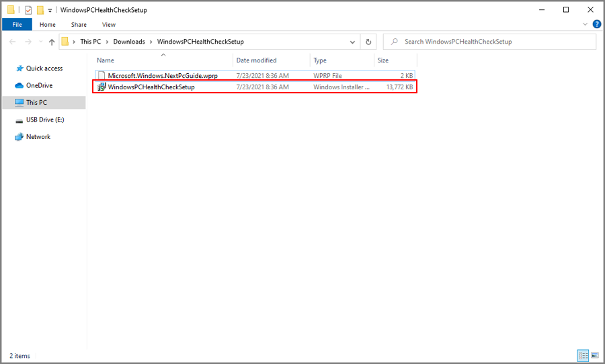Viewport: 605px width, 364px height.
Task: Go up one folder level with the Up arrow
Action: click(x=52, y=42)
